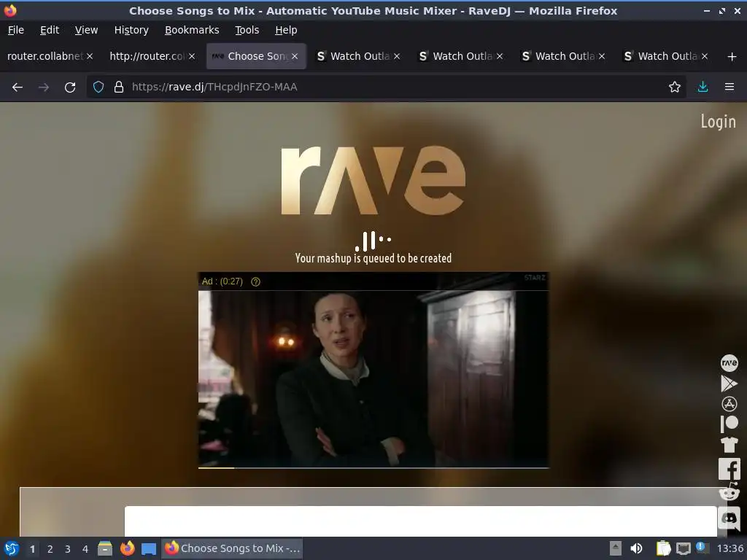The image size is (747, 560).
Task: Open the clipboard tray icon
Action: (x=662, y=548)
